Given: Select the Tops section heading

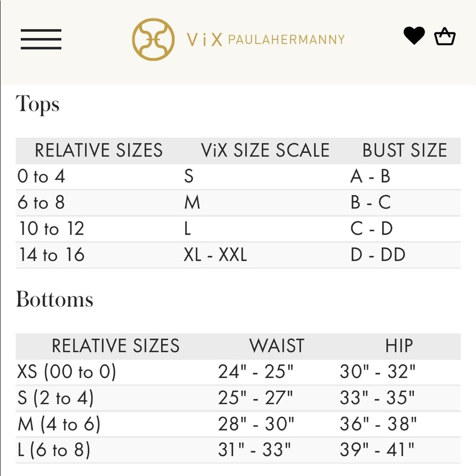Looking at the screenshot, I should (x=38, y=104).
